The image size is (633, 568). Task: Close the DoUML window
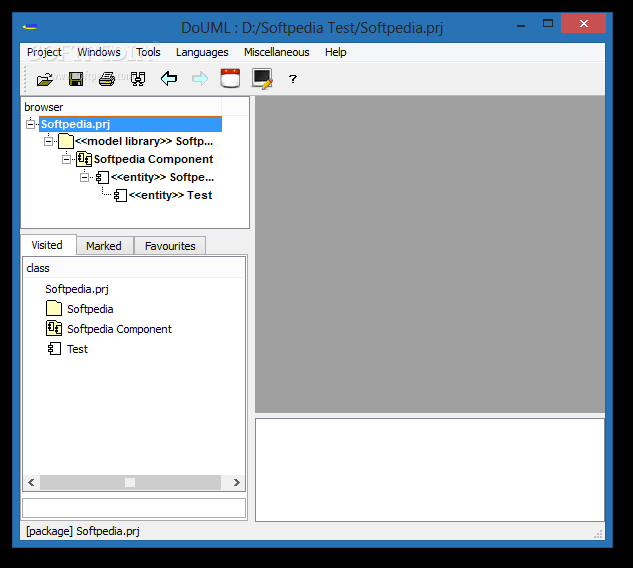coord(583,23)
